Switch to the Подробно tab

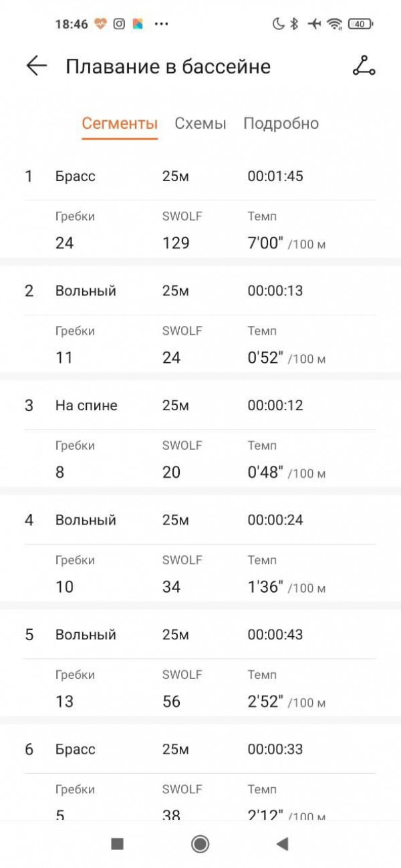(x=281, y=124)
